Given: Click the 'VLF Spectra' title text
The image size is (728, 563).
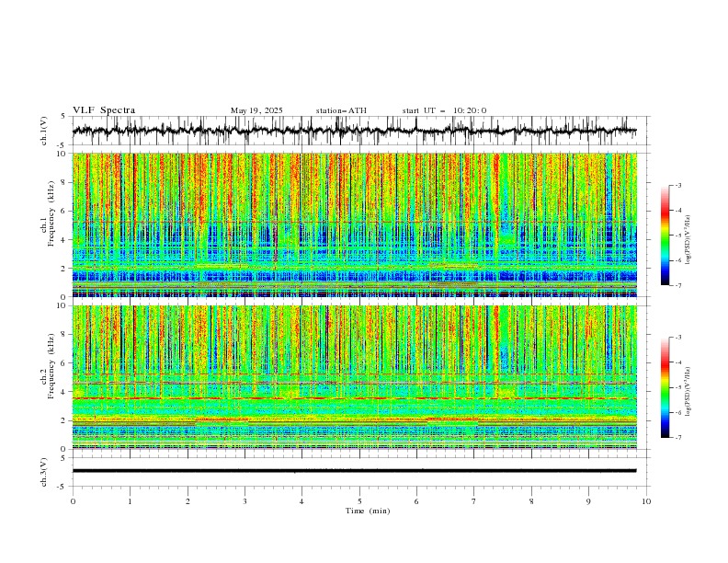Looking at the screenshot, I should (104, 110).
